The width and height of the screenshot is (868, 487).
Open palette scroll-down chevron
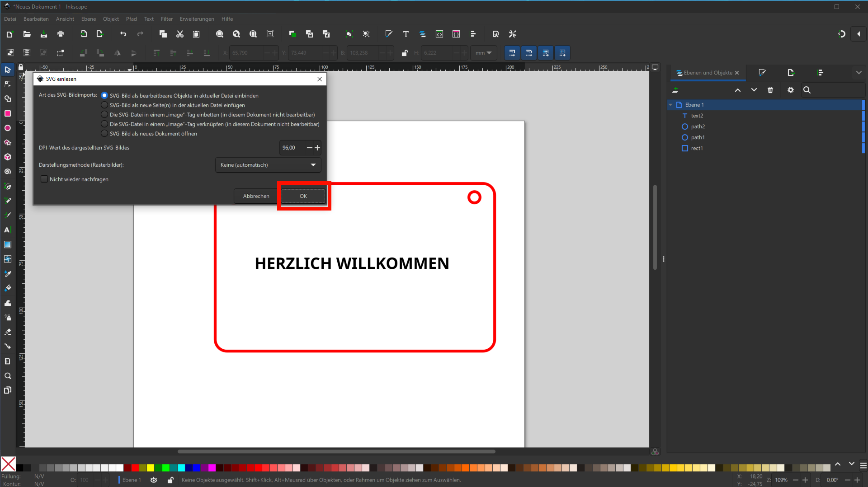click(x=852, y=464)
